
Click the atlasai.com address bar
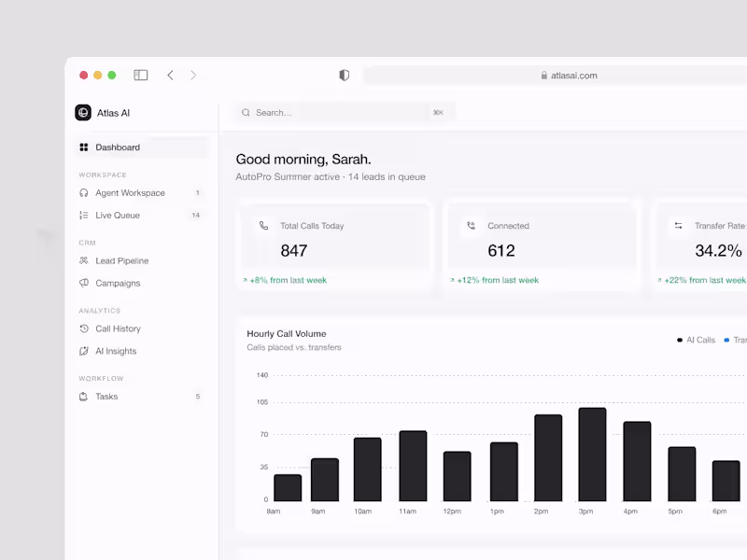(556, 76)
